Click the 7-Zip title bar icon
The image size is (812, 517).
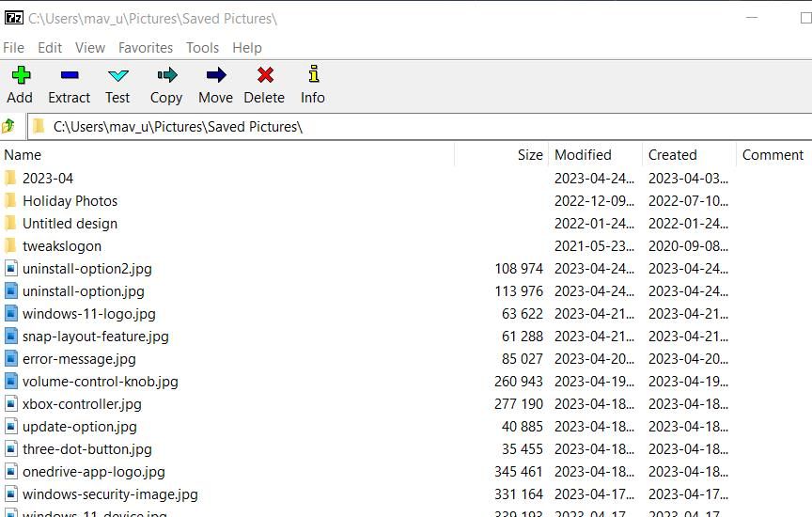coord(13,18)
